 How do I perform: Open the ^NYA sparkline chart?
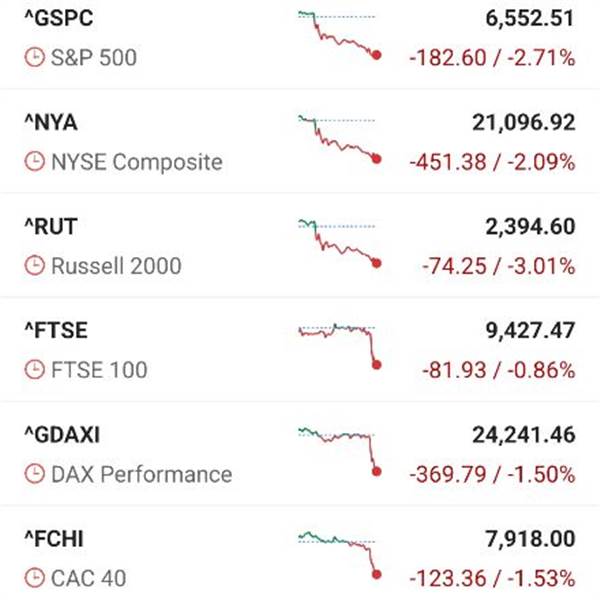[338, 139]
